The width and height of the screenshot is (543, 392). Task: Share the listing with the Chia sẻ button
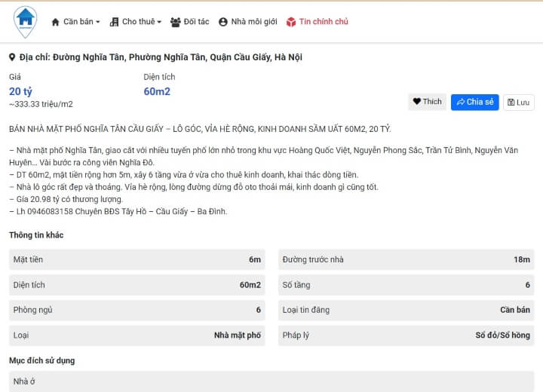coord(474,102)
